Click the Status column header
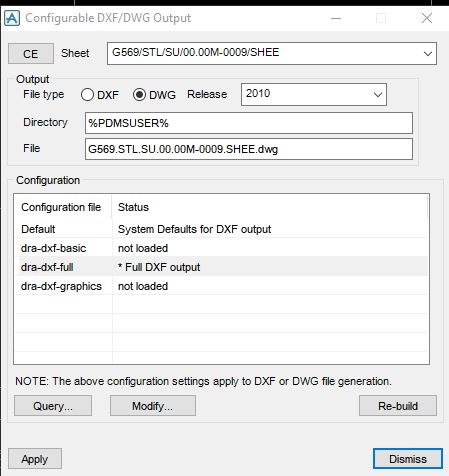 click(x=270, y=207)
